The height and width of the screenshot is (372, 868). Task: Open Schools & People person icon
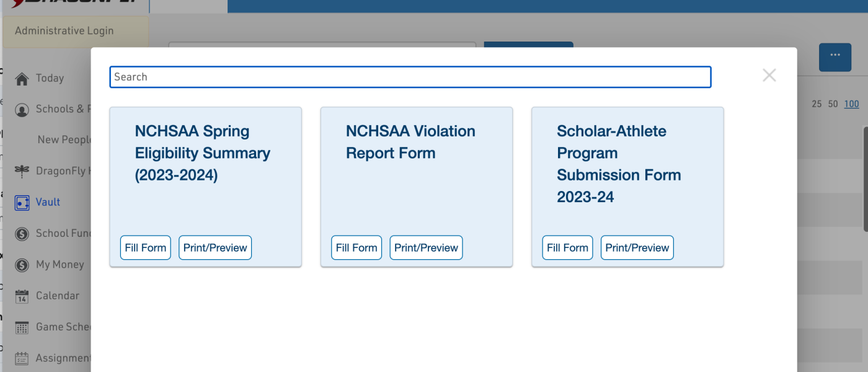(22, 110)
